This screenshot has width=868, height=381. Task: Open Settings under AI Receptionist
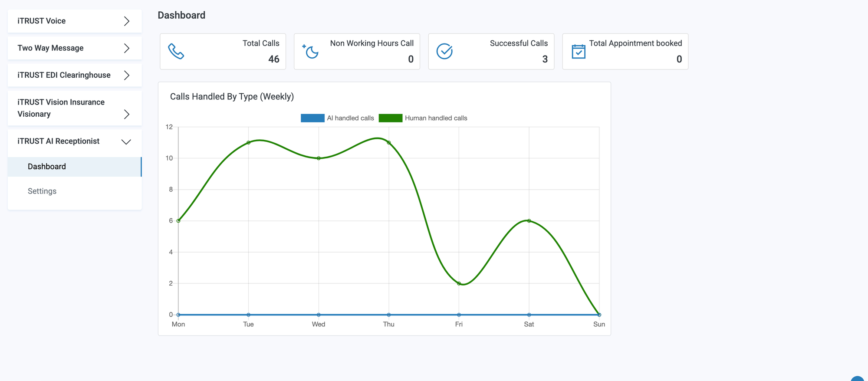(x=42, y=191)
